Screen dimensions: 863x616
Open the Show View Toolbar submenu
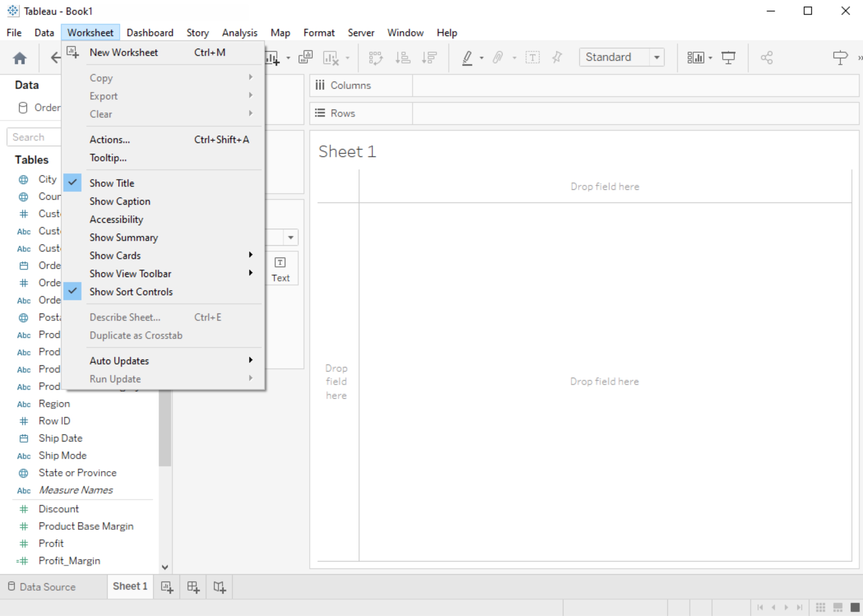(163, 274)
